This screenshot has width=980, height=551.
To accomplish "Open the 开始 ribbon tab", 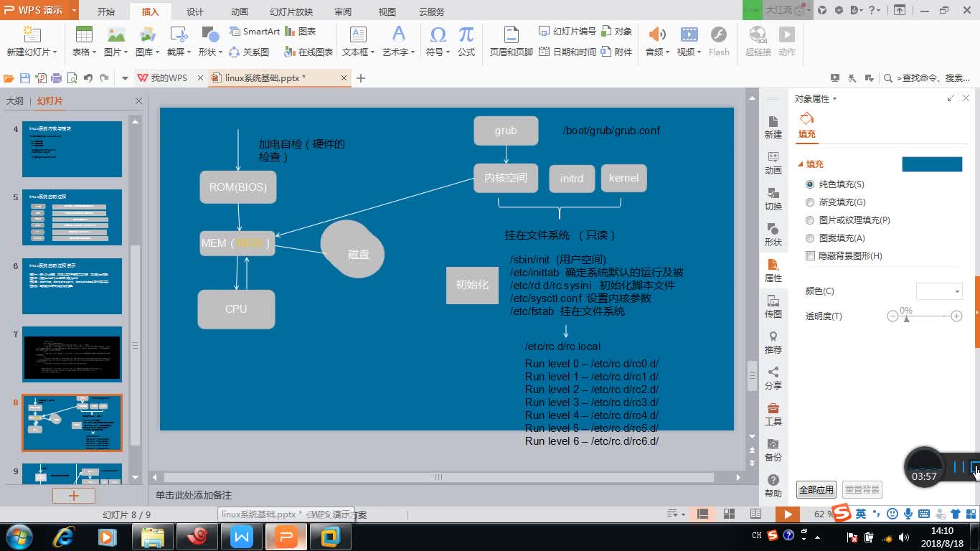I will coord(105,11).
